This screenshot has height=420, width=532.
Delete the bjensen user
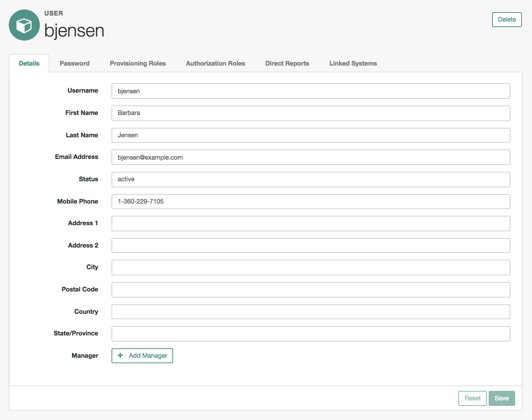507,20
